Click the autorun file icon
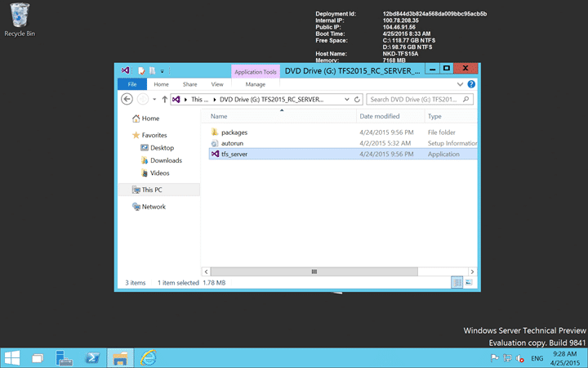Image resolution: width=588 pixels, height=368 pixels. [x=215, y=143]
